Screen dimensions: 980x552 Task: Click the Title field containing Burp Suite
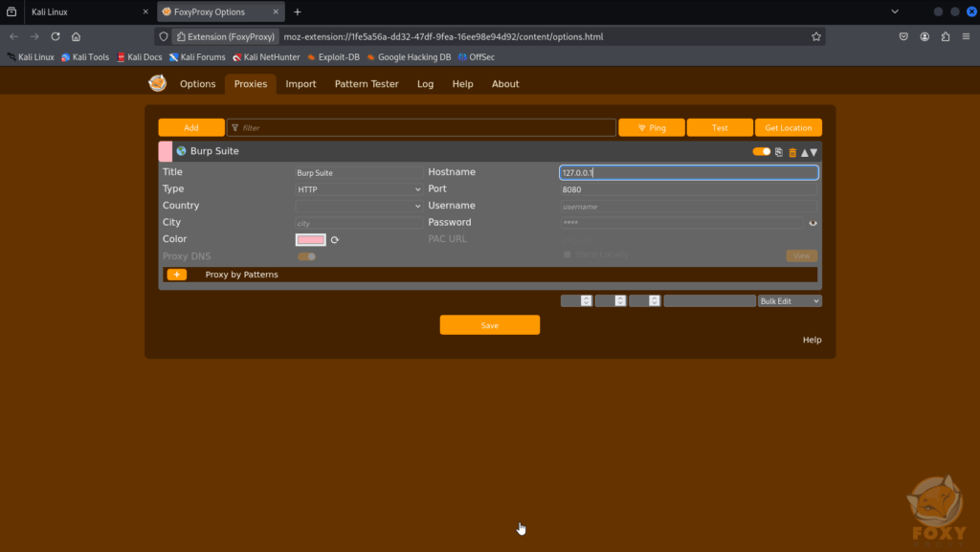359,172
